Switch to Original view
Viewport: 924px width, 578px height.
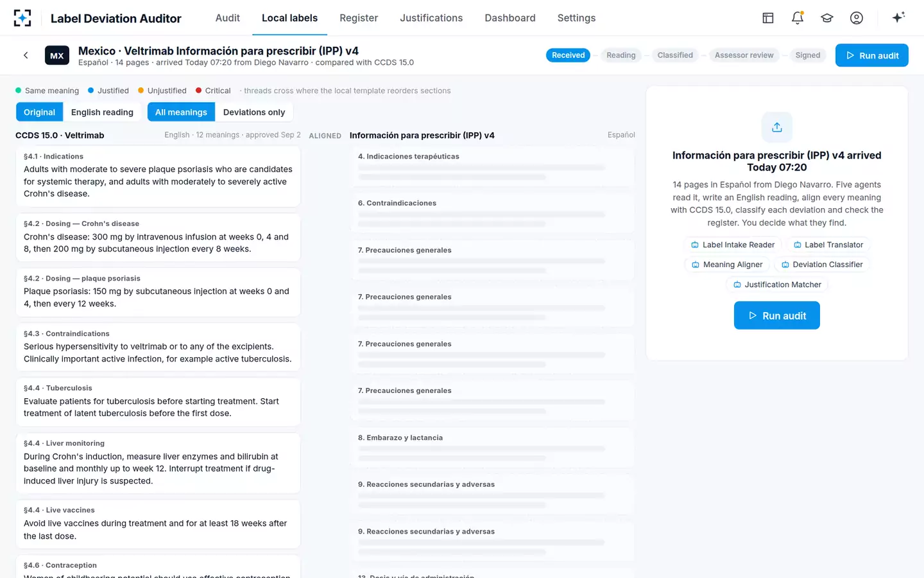coord(40,112)
